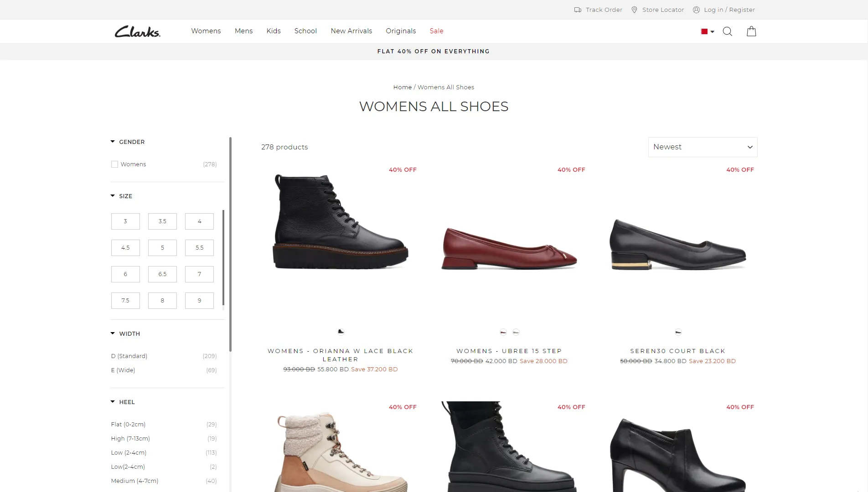Click the Seren30 black court shoe image
Screen dimensions: 868x492
click(x=678, y=245)
